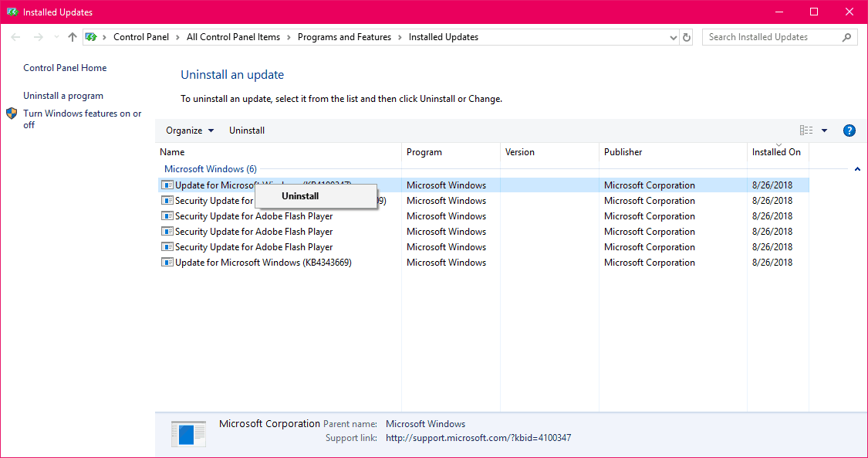Open Turn Windows features on or off
This screenshot has height=458, width=868.
[x=83, y=119]
